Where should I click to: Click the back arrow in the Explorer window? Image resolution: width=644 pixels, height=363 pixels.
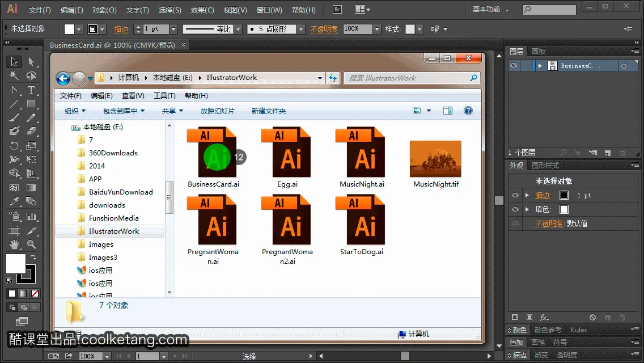pos(63,78)
